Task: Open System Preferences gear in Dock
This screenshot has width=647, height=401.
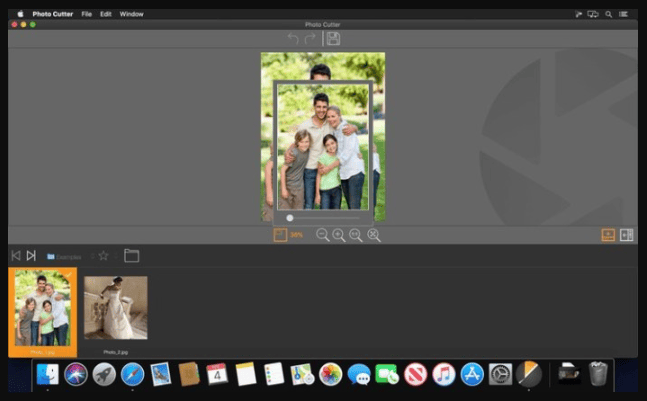Action: pos(500,374)
